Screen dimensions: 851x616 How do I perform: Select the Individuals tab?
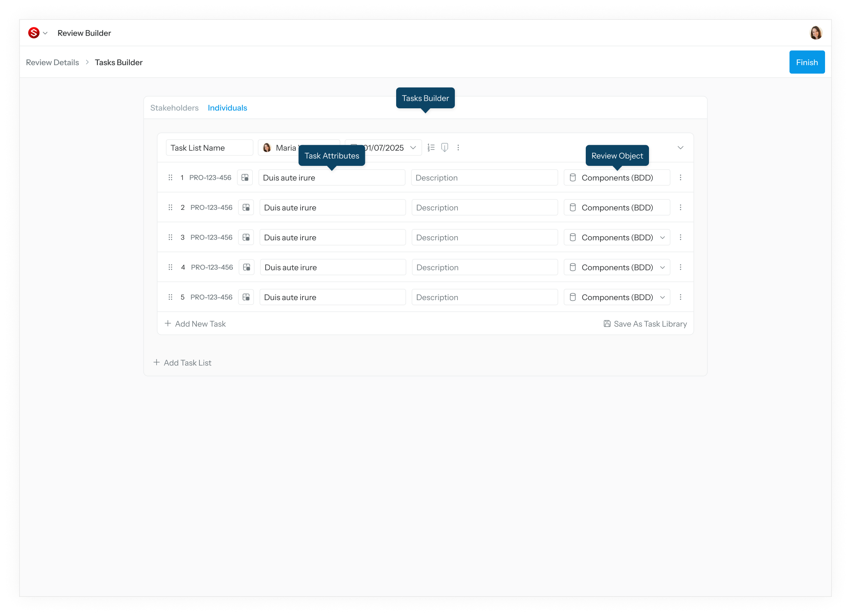pos(227,108)
